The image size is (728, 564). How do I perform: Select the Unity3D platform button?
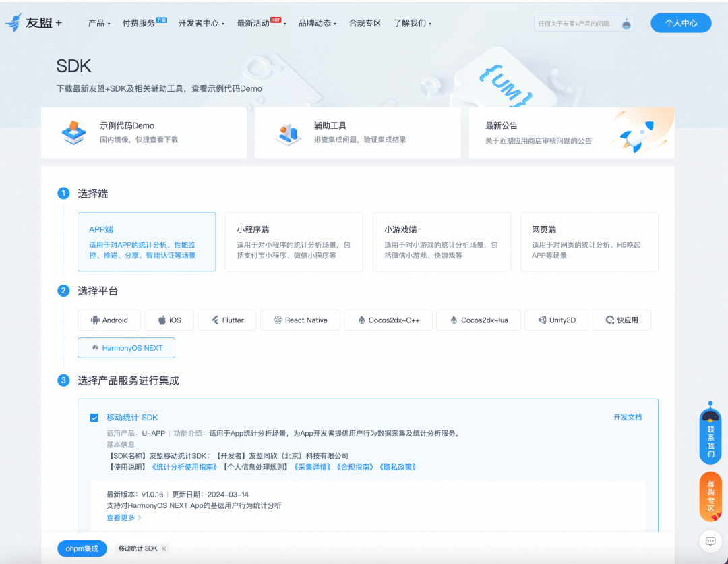pos(557,320)
